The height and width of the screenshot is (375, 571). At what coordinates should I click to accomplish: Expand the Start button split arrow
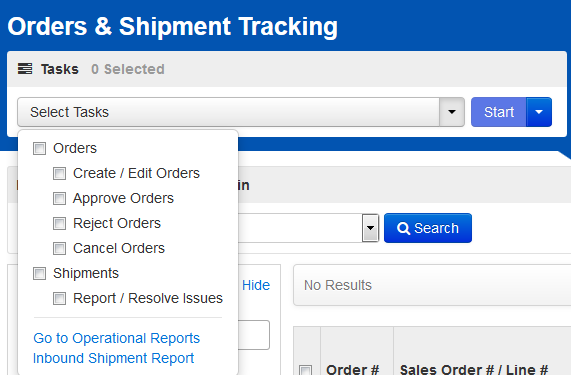539,112
